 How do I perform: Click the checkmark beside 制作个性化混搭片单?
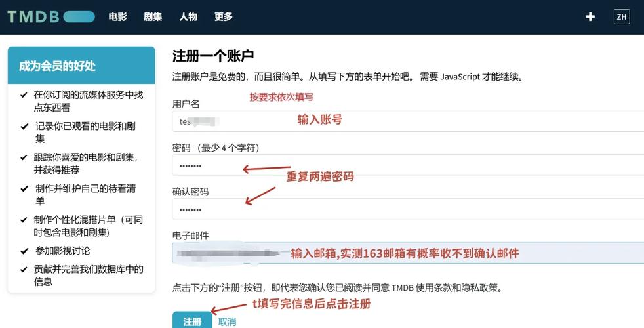click(24, 220)
